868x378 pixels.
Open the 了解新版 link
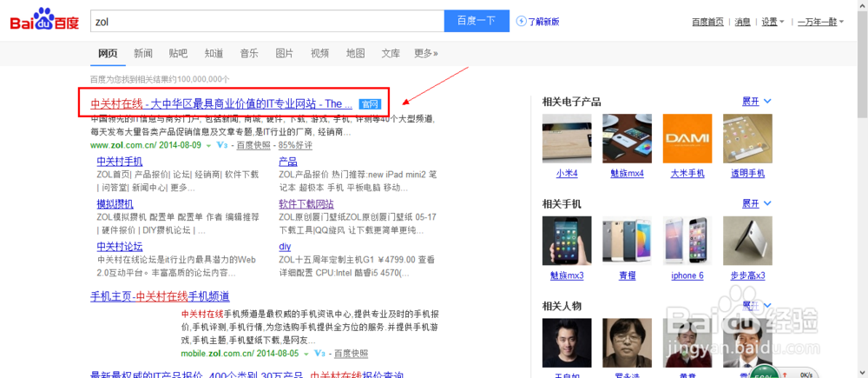pyautogui.click(x=543, y=22)
